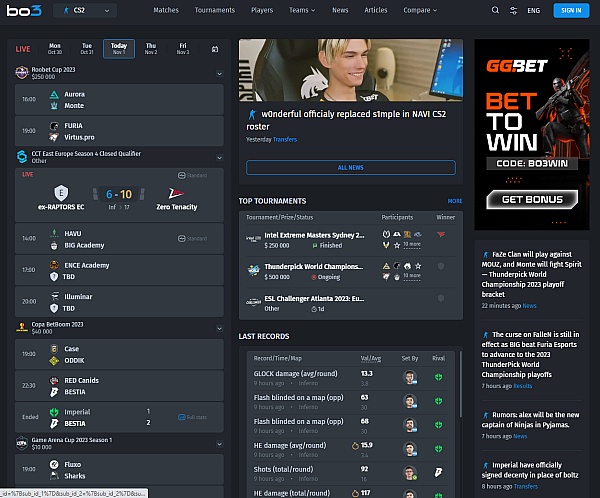Click the ODDIK team logo
The image size is (600, 498).
point(54,361)
